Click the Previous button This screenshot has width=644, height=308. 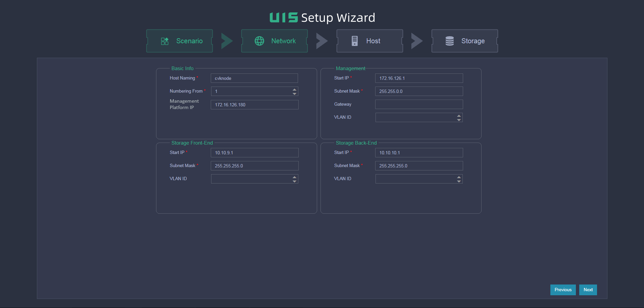click(x=563, y=290)
